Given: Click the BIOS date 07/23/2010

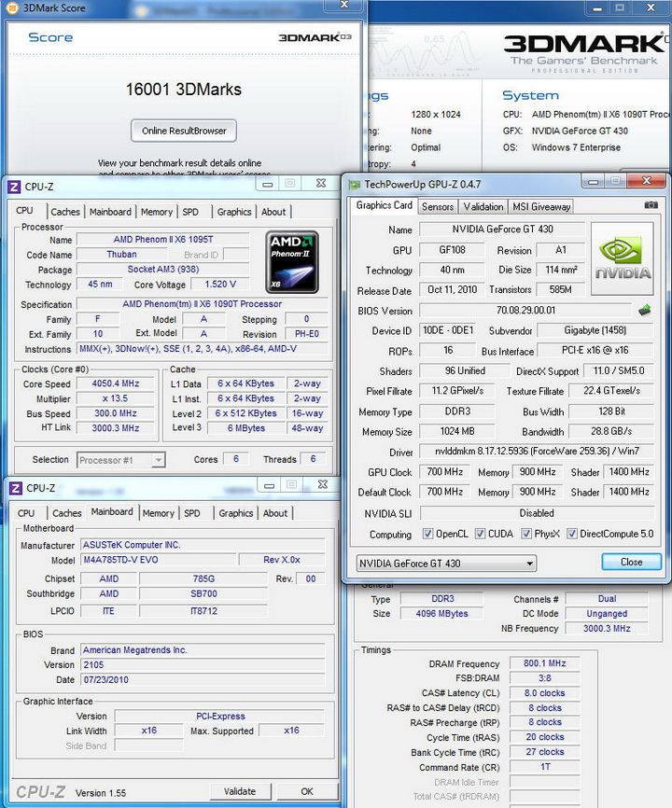Looking at the screenshot, I should pos(203,679).
